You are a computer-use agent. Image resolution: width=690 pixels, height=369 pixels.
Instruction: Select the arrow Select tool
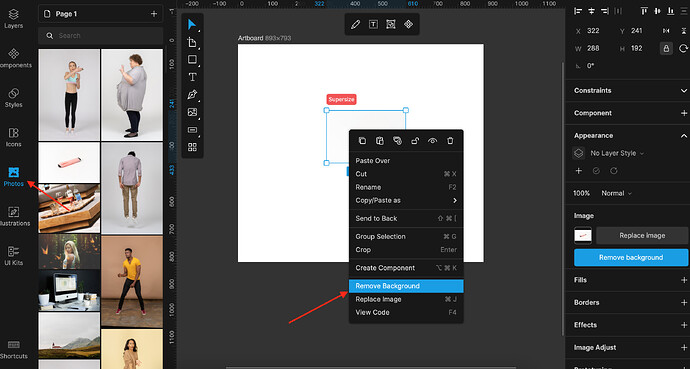tap(192, 25)
